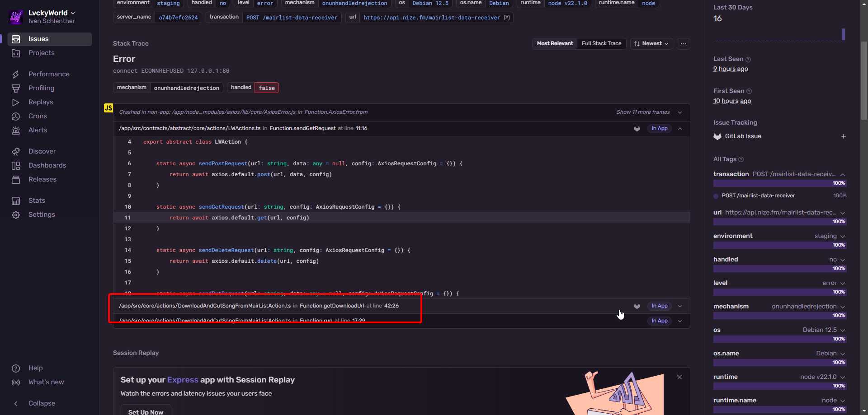Switch to Most Relevant stack trace view
Screen dimensions: 868x415
555,43
